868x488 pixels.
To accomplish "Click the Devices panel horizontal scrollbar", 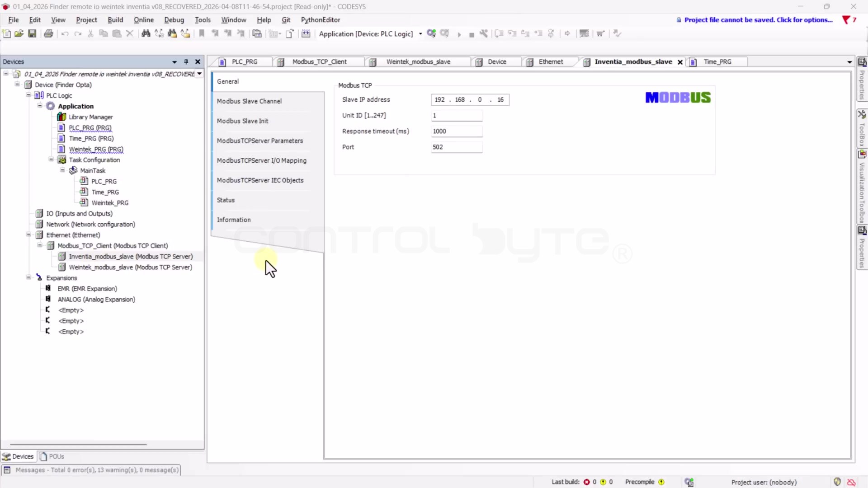I will click(78, 444).
